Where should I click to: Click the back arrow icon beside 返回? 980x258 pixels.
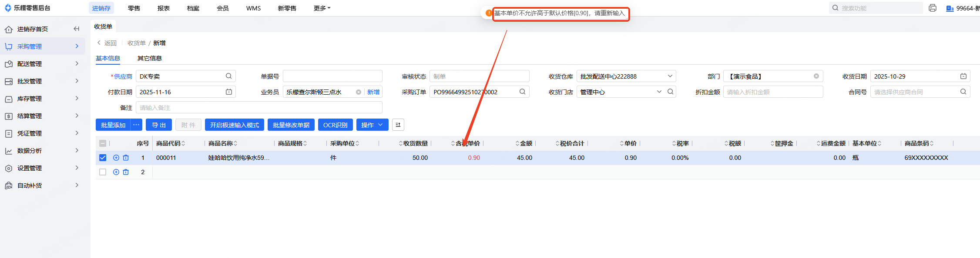click(x=99, y=43)
